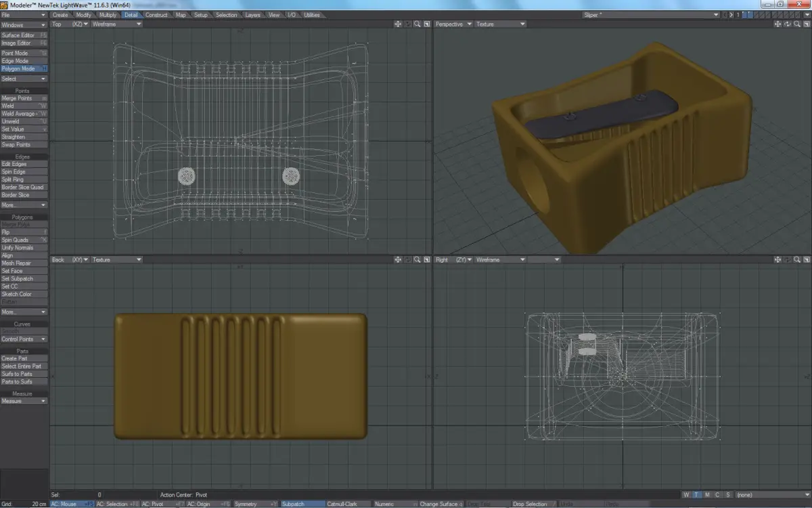This screenshot has height=508, width=812.
Task: Click the zoom magnifier in Top viewport
Action: (418, 24)
